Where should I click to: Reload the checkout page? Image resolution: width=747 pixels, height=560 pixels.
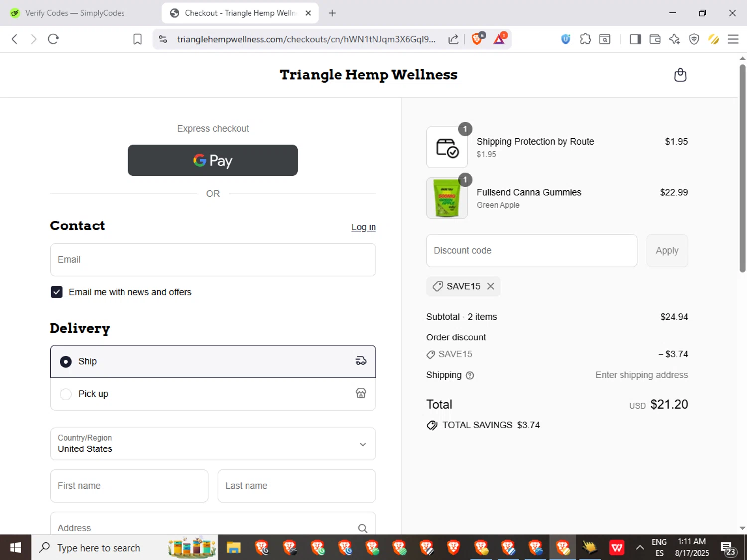pyautogui.click(x=53, y=39)
